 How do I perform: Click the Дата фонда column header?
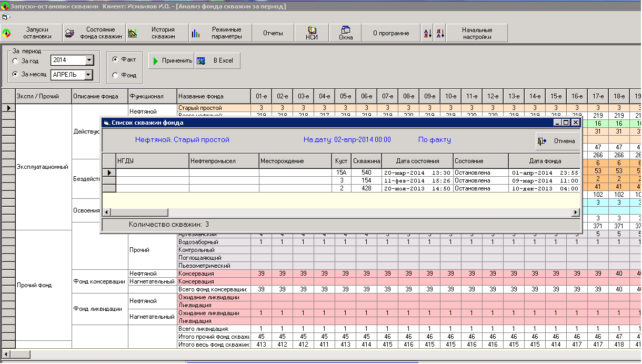[x=545, y=160]
